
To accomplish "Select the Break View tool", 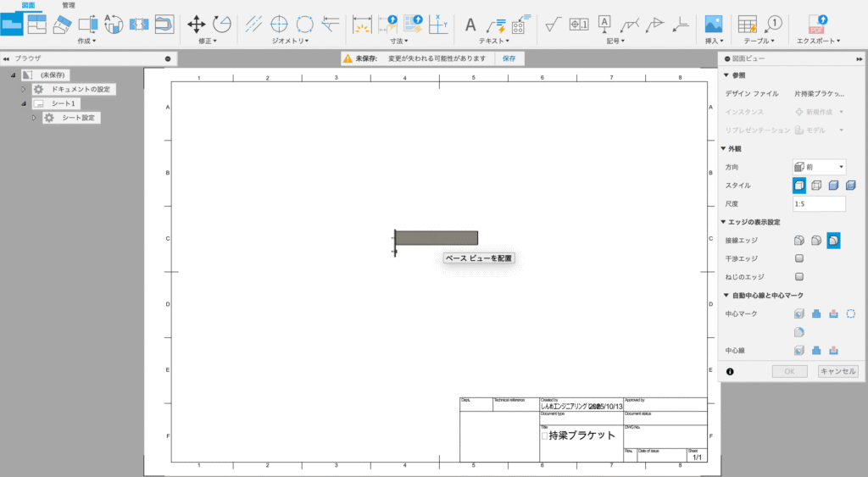I will (139, 25).
